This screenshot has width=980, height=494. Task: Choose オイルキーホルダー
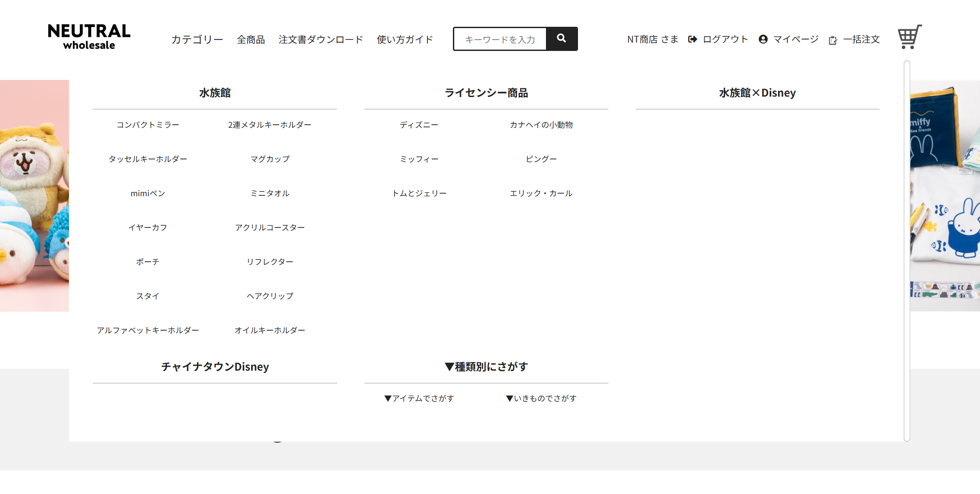pyautogui.click(x=270, y=330)
